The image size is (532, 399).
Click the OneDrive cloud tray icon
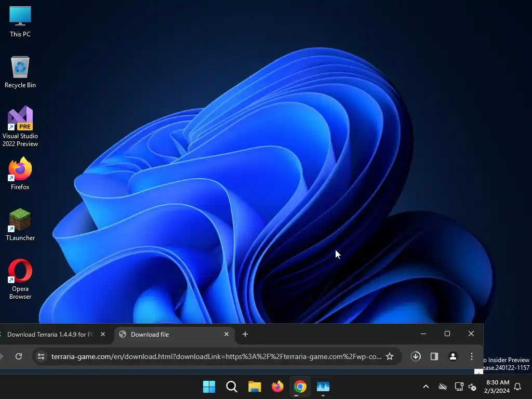(443, 387)
